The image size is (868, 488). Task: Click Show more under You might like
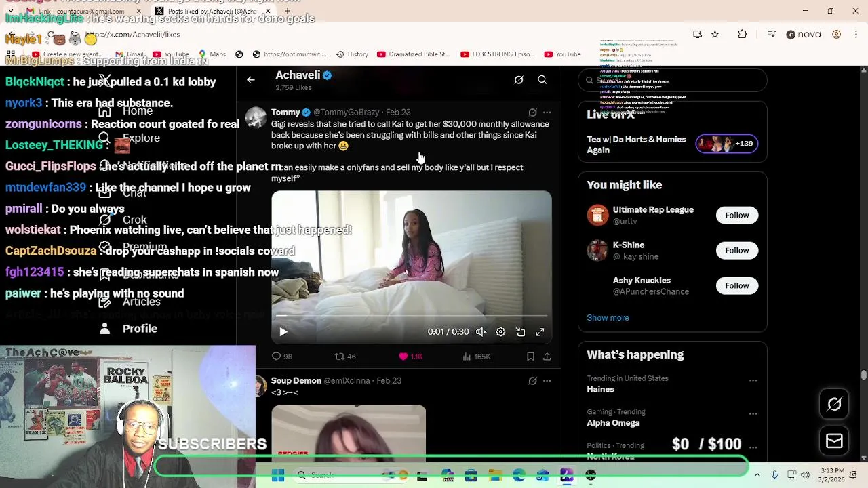[608, 318]
